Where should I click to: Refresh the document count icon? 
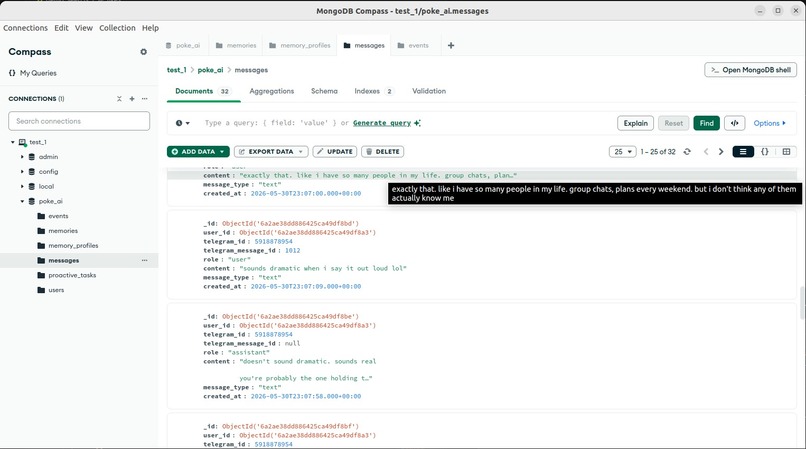tap(687, 152)
